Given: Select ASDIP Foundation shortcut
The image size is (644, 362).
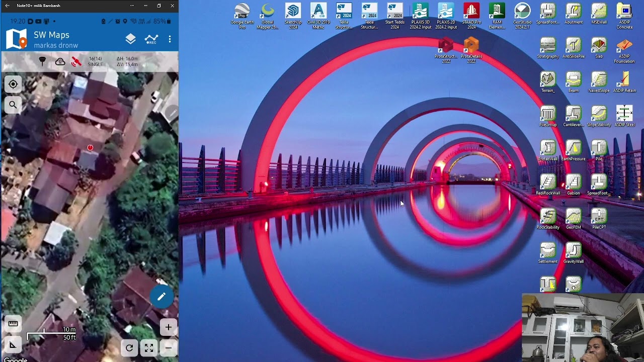Looking at the screenshot, I should click(x=624, y=50).
